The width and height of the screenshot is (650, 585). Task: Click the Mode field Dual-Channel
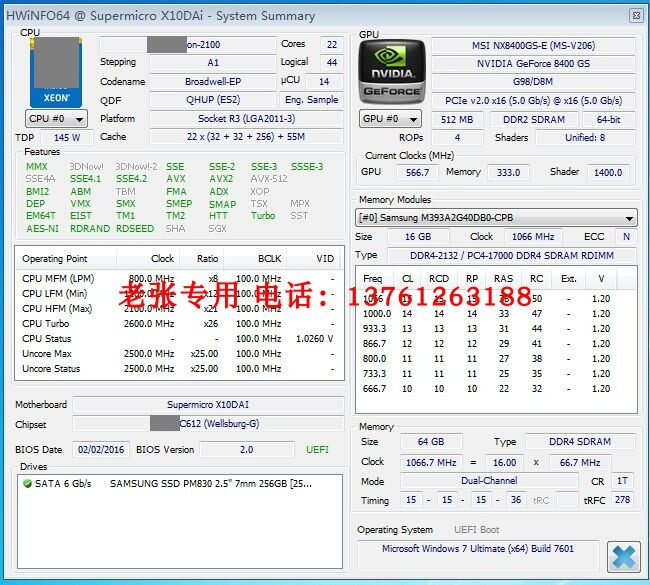pos(489,481)
